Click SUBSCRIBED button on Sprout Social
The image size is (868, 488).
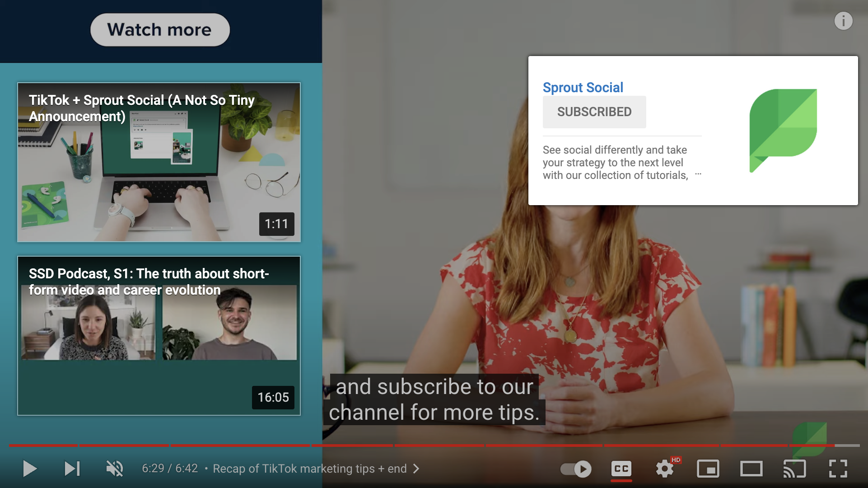pos(594,112)
